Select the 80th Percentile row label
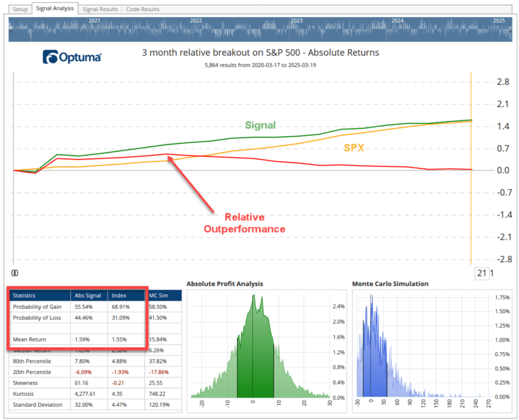 pos(32,361)
